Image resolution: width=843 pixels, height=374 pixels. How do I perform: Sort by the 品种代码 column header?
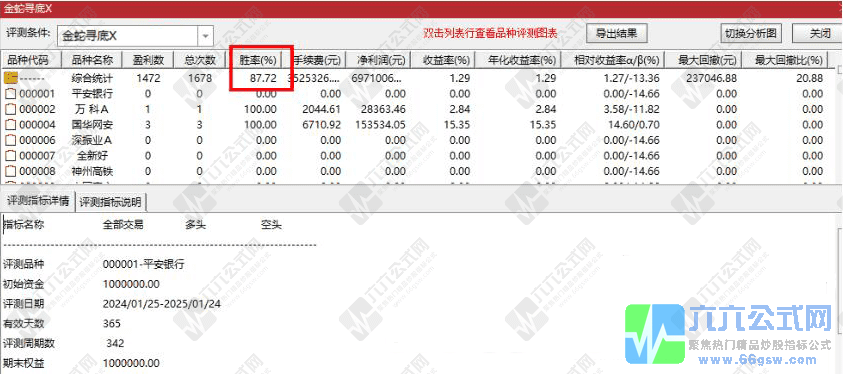pyautogui.click(x=31, y=60)
